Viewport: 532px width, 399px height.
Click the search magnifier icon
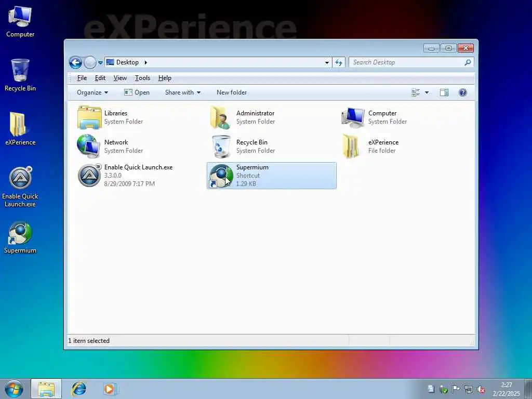click(468, 62)
